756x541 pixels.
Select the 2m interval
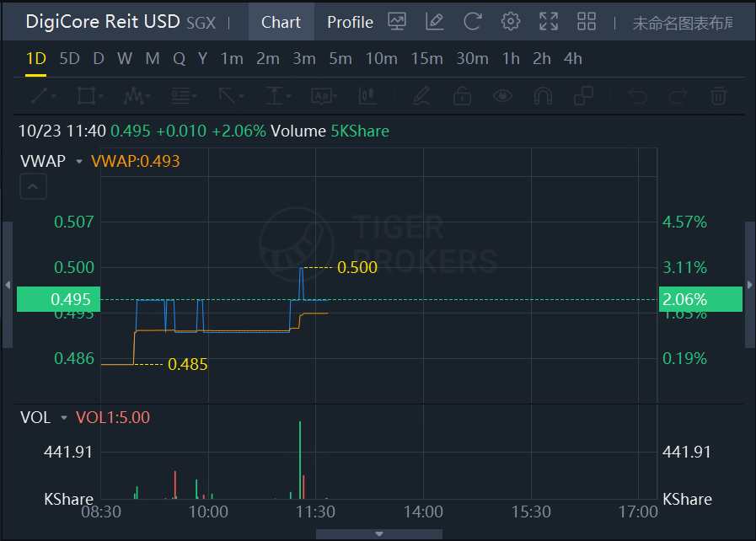pos(267,59)
